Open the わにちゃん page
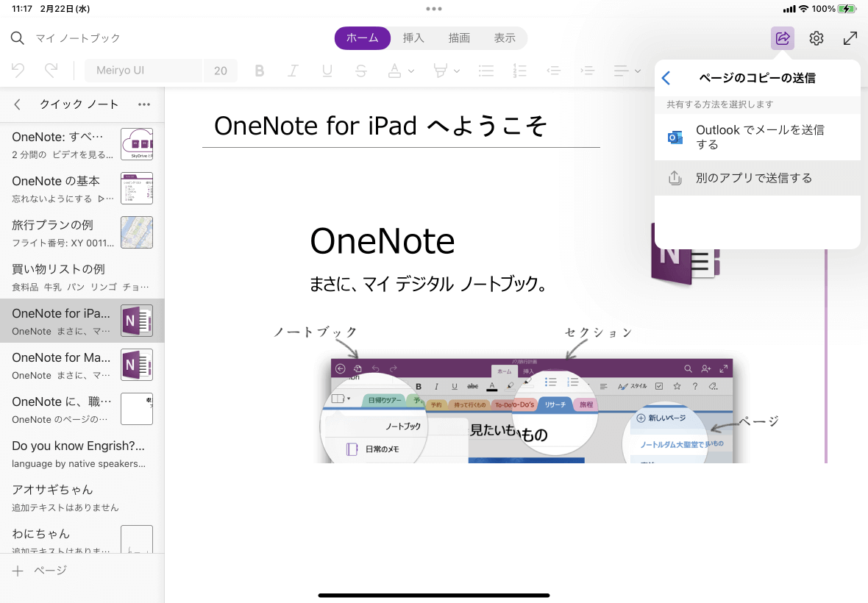This screenshot has height=603, width=868. [x=82, y=537]
